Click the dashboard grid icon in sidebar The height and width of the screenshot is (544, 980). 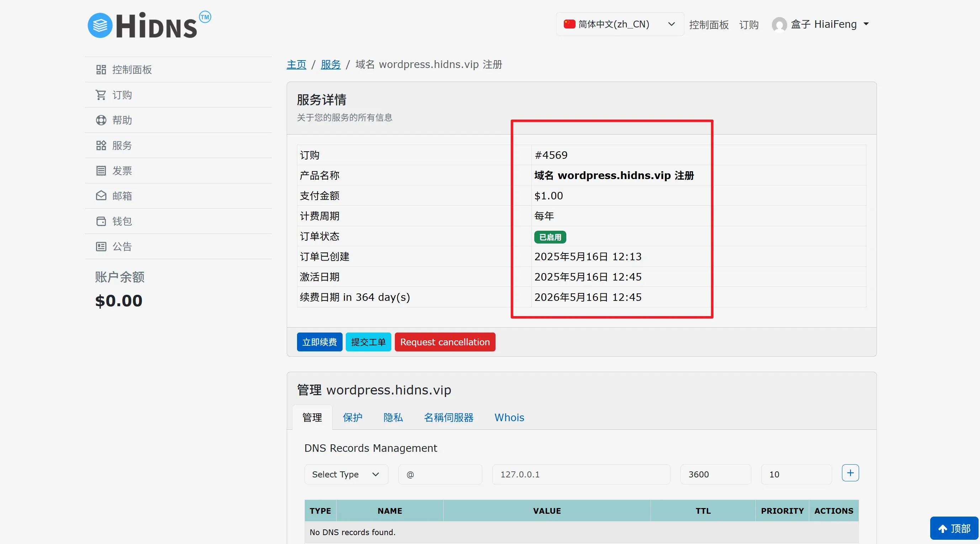coord(101,70)
